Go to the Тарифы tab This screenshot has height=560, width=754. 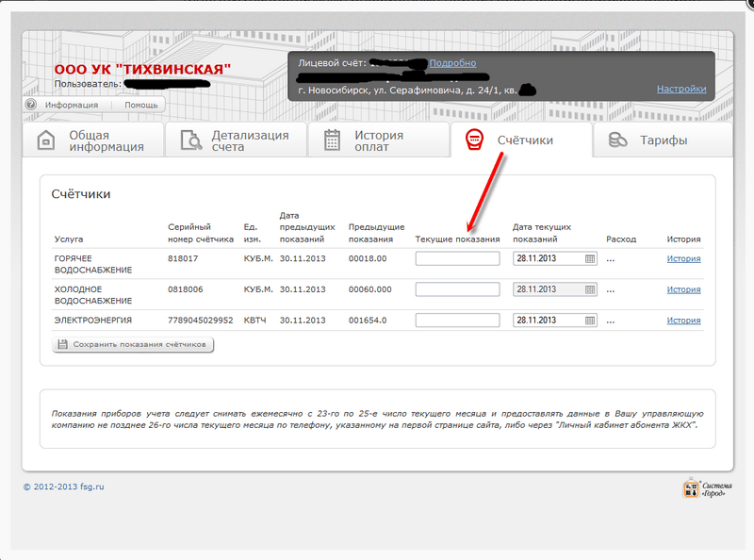coord(664,140)
